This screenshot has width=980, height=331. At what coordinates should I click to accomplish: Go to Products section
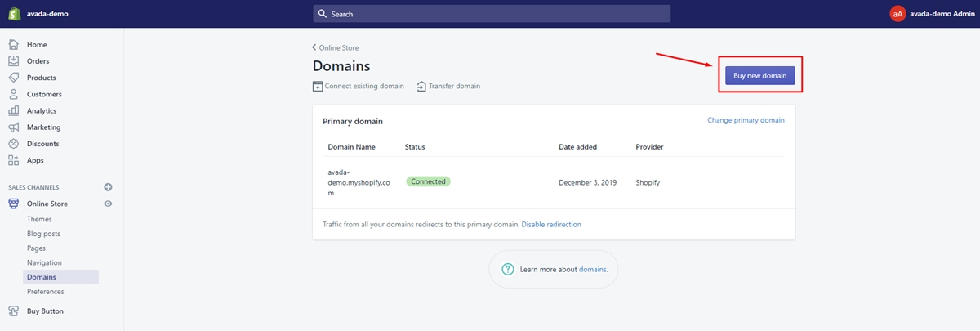[41, 78]
